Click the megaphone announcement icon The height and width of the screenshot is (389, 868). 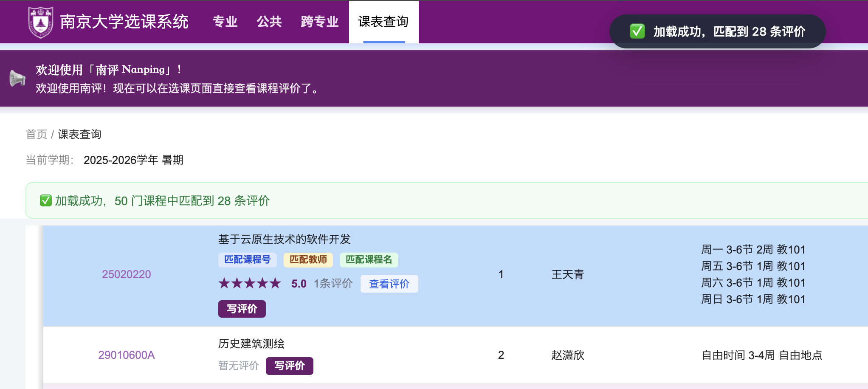tap(17, 79)
